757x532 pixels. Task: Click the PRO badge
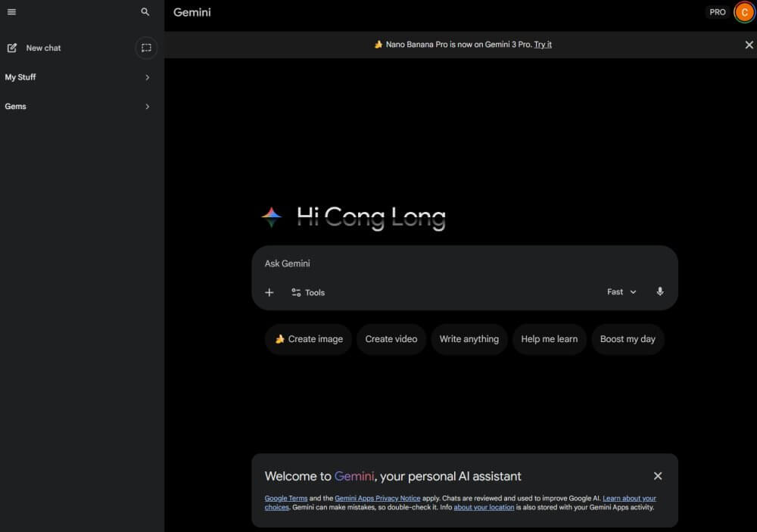coord(718,12)
